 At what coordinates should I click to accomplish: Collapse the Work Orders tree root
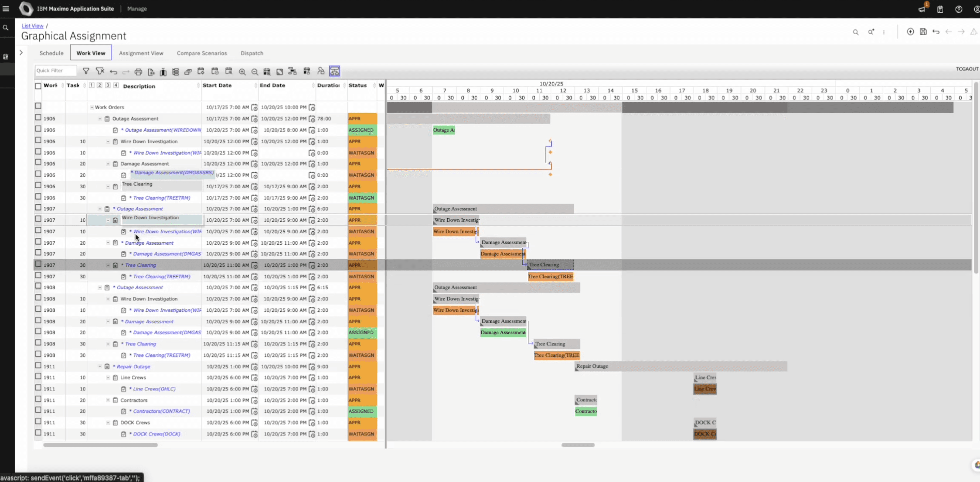click(92, 107)
